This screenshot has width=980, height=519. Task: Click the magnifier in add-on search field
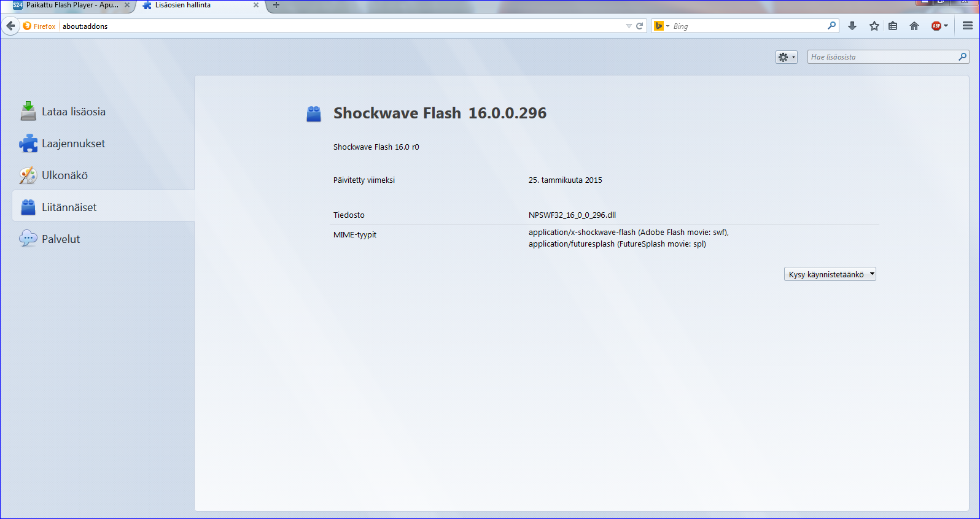click(x=962, y=57)
